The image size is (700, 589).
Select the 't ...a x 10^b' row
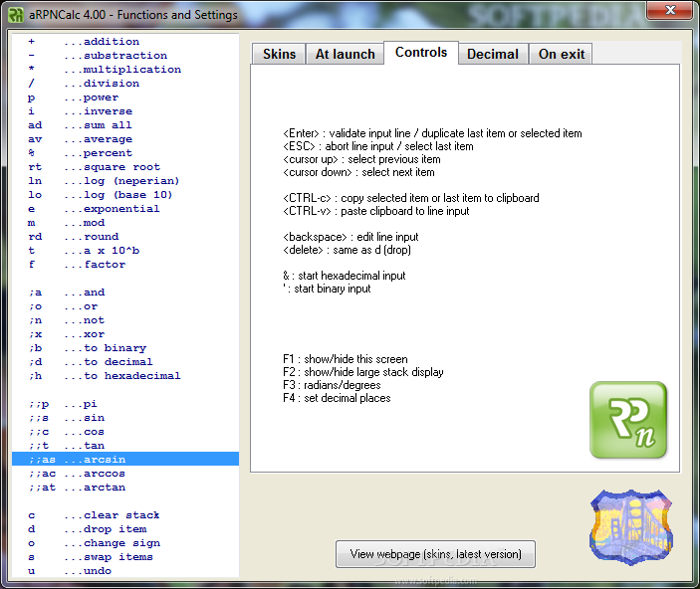(x=125, y=251)
